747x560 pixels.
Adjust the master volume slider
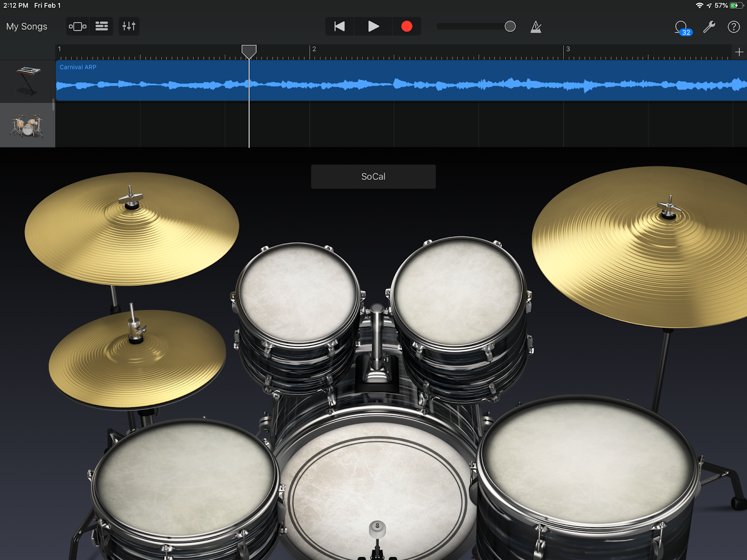tap(509, 27)
